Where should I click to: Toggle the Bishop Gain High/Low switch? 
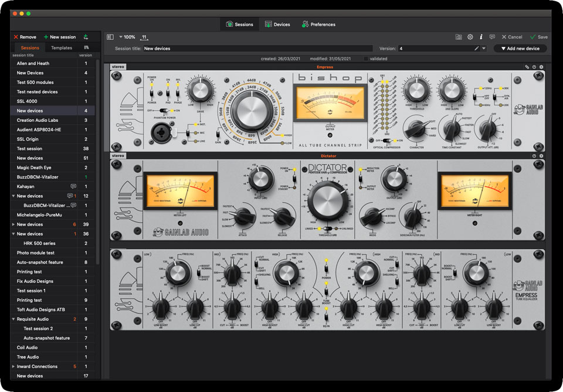[218, 135]
